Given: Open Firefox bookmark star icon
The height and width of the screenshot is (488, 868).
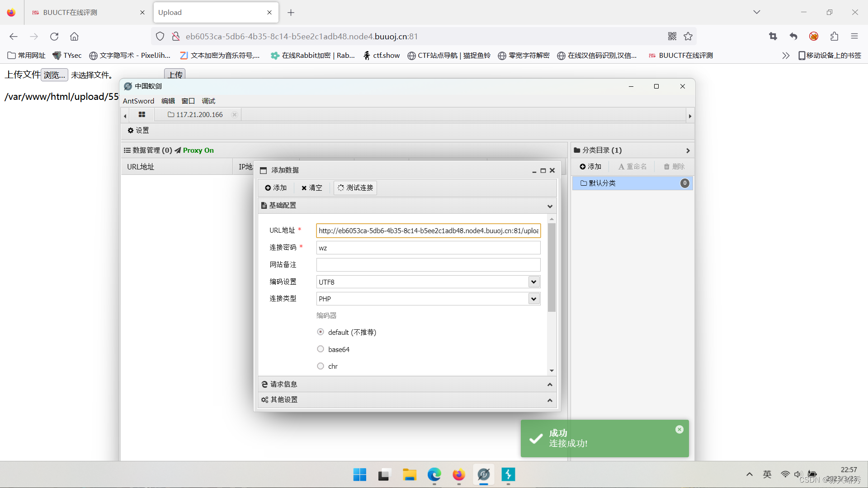Looking at the screenshot, I should pos(688,37).
